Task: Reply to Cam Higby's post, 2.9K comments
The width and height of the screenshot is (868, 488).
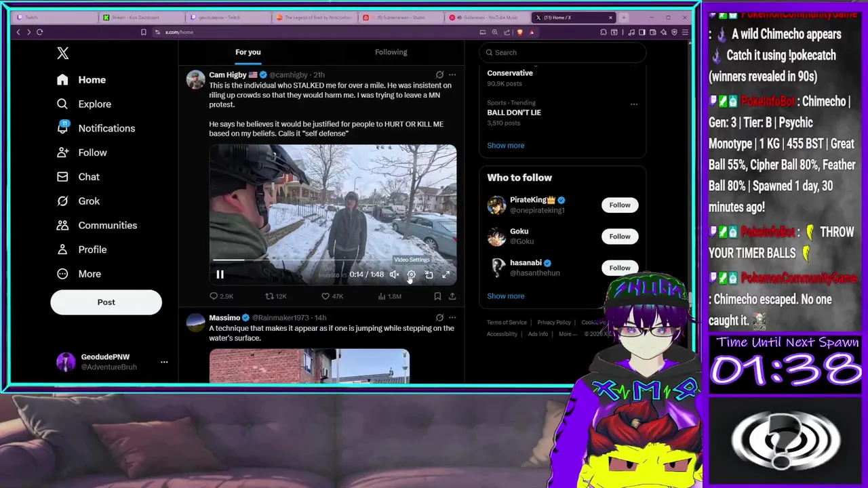Action: click(x=221, y=296)
